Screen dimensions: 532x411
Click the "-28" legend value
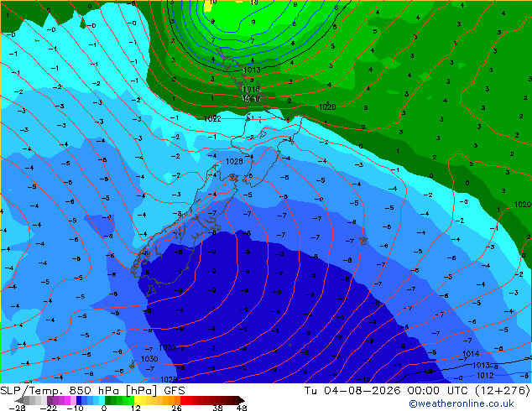point(17,408)
